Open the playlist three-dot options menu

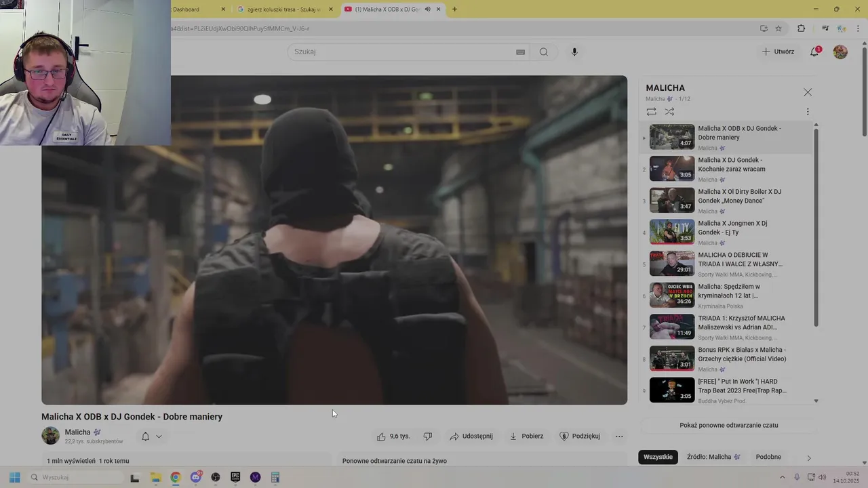tap(807, 111)
